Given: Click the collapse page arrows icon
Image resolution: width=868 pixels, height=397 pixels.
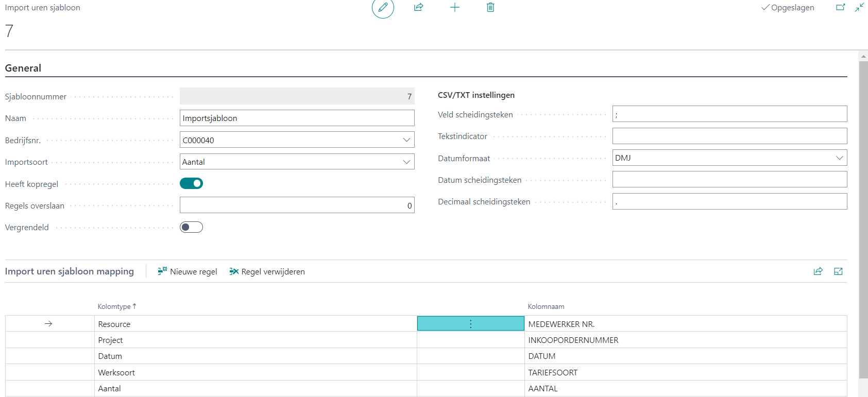Looking at the screenshot, I should (859, 7).
